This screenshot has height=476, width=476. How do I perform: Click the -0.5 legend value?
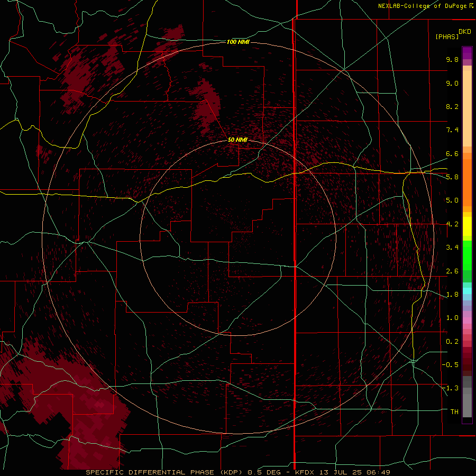tap(450, 365)
